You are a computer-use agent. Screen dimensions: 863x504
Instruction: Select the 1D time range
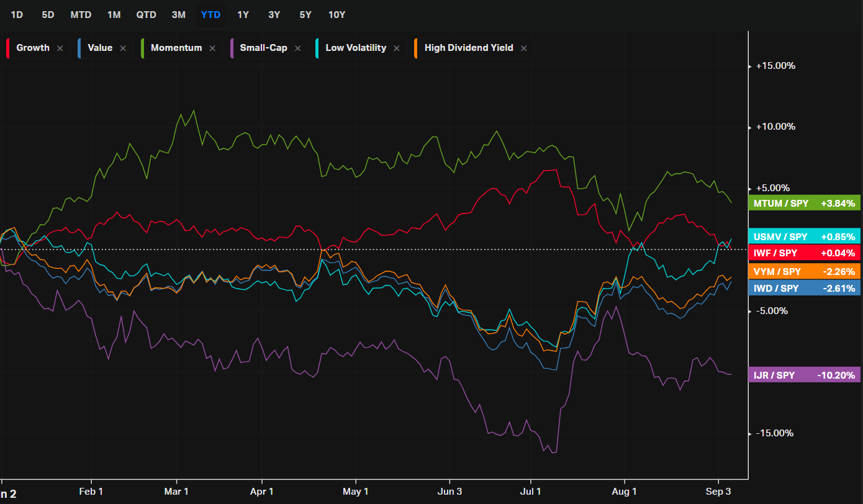(17, 14)
